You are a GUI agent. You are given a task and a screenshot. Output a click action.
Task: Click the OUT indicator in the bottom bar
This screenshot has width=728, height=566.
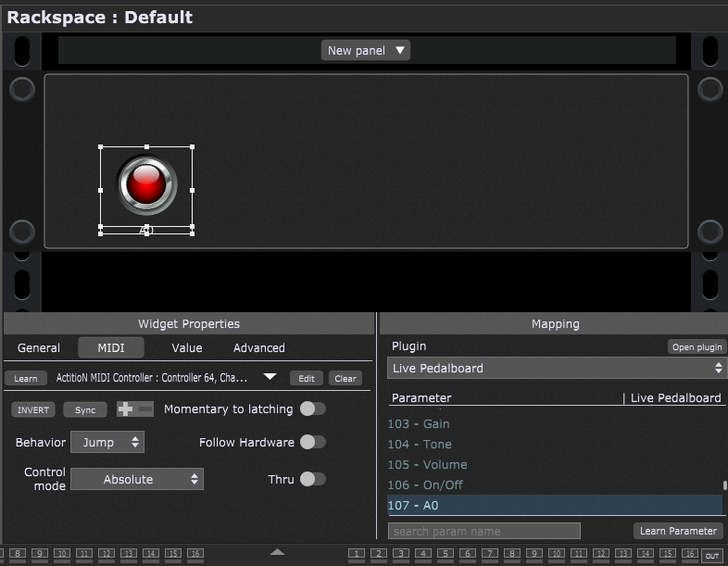(x=711, y=555)
